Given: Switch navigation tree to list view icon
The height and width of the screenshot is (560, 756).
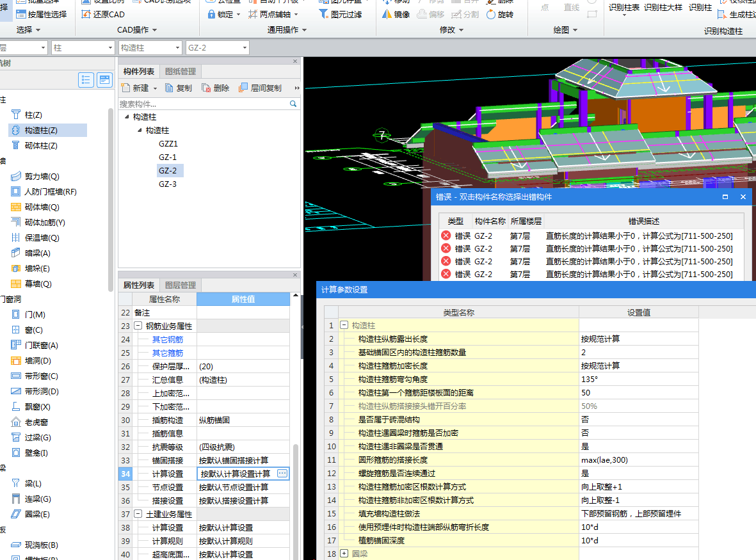Looking at the screenshot, I should [86, 80].
